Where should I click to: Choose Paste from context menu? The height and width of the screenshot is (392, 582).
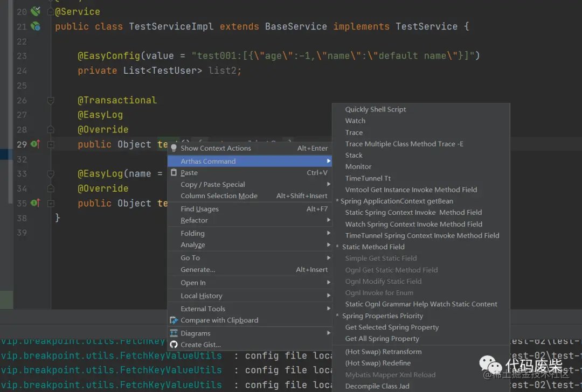(x=250, y=172)
